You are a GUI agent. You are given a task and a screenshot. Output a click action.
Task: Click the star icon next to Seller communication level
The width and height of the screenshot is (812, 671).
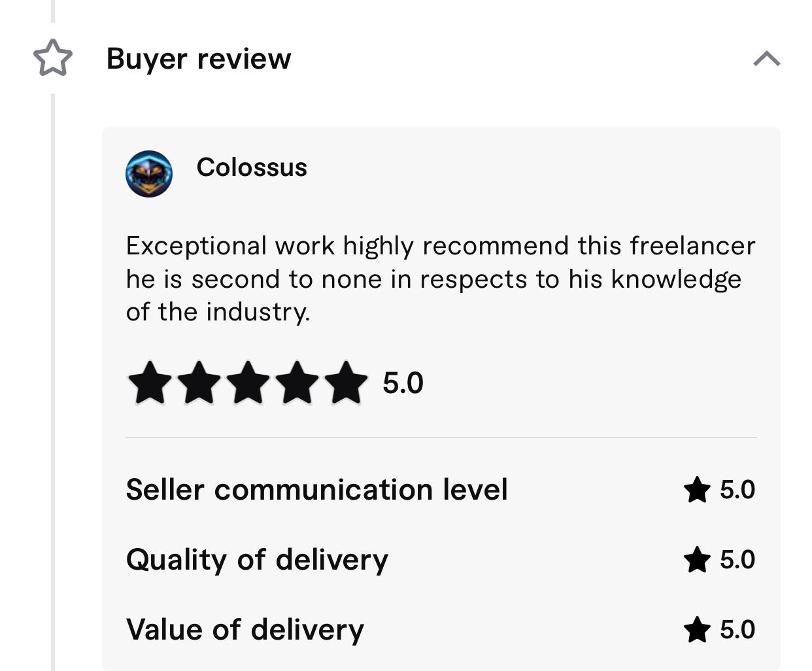coord(699,490)
